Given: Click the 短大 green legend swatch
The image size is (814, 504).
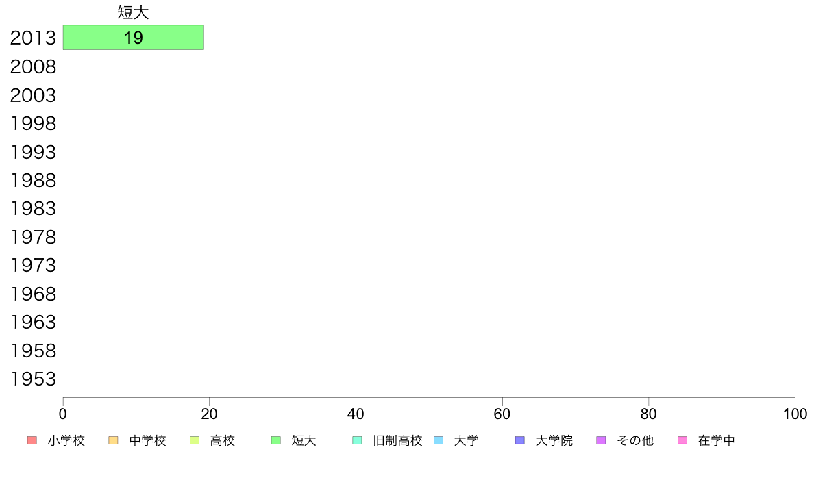Looking at the screenshot, I should [276, 441].
